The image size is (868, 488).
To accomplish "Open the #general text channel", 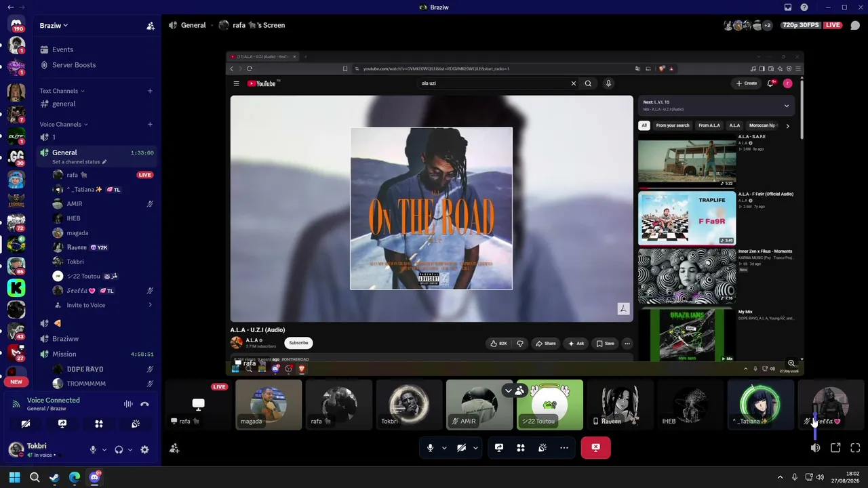I will coord(97,104).
